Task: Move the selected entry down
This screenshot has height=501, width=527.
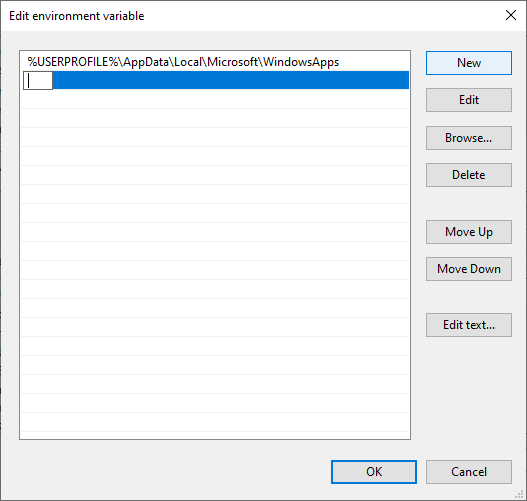Action: coord(469,269)
